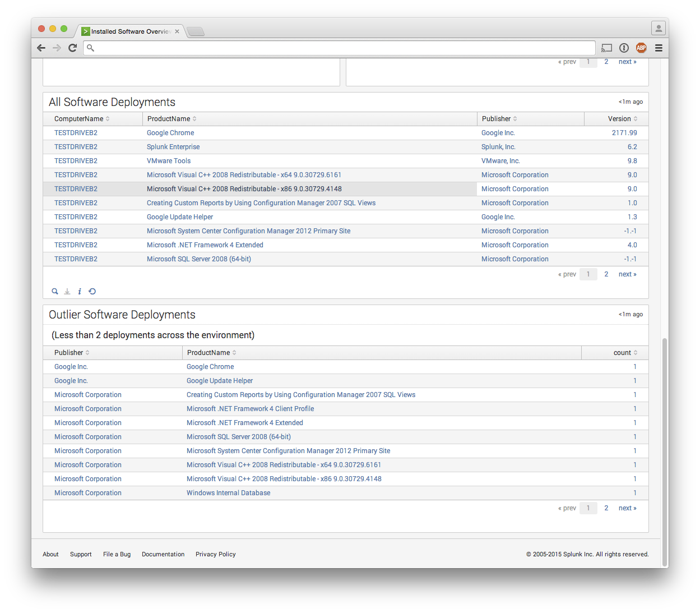Reload the page with refresh icon
Screen dimensions: 700x613
coord(72,48)
